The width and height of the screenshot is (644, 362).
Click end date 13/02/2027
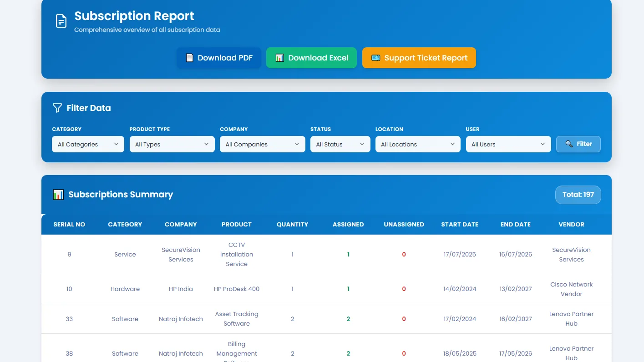click(516, 289)
